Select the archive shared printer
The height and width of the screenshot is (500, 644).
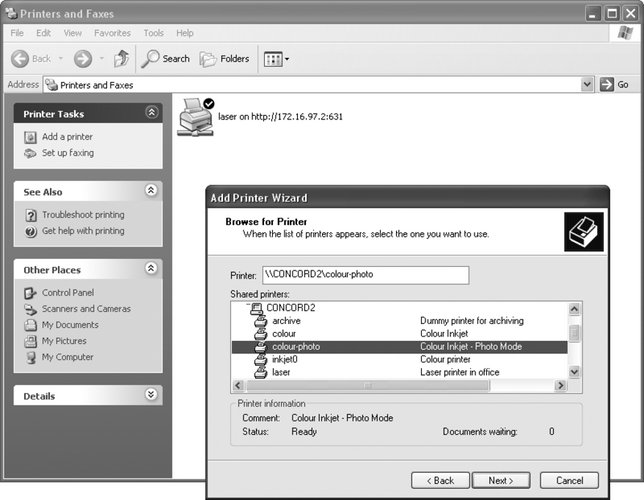pyautogui.click(x=285, y=321)
